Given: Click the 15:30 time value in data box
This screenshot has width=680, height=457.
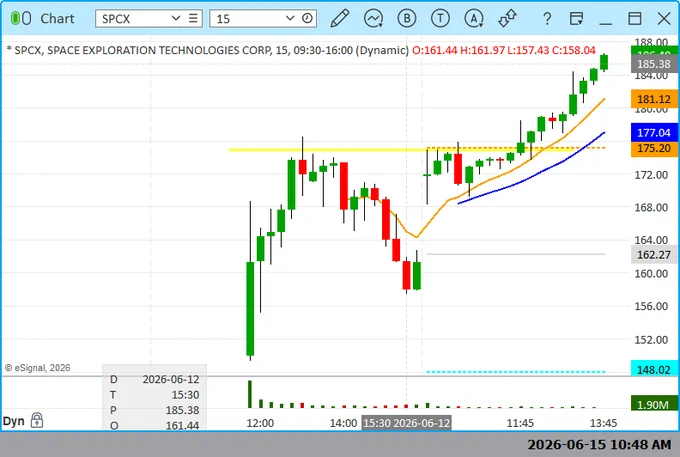Looking at the screenshot, I should [x=185, y=395].
